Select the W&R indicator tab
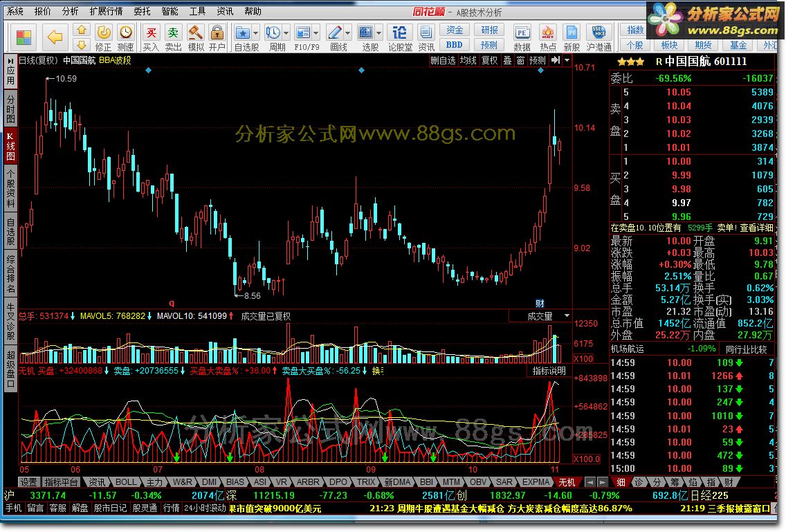The width and height of the screenshot is (786, 532). coord(183,482)
